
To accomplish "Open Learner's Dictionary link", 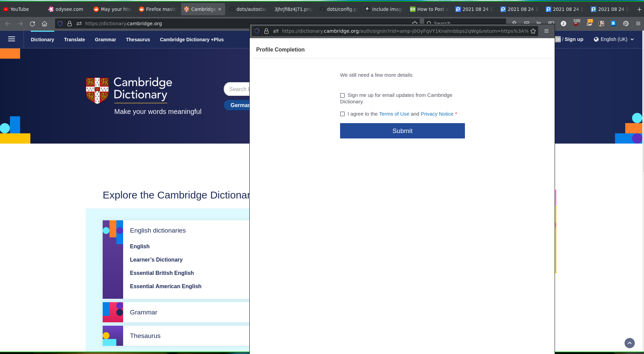I will tap(156, 260).
